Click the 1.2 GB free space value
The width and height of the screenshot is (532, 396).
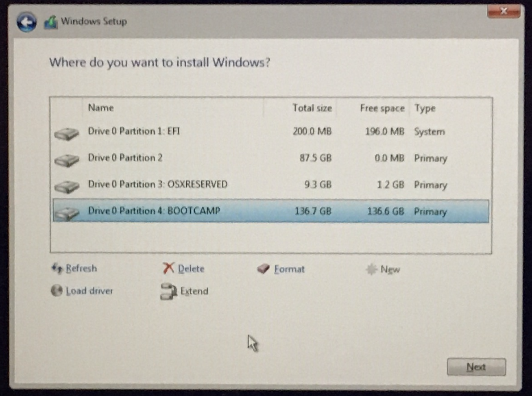(x=390, y=185)
